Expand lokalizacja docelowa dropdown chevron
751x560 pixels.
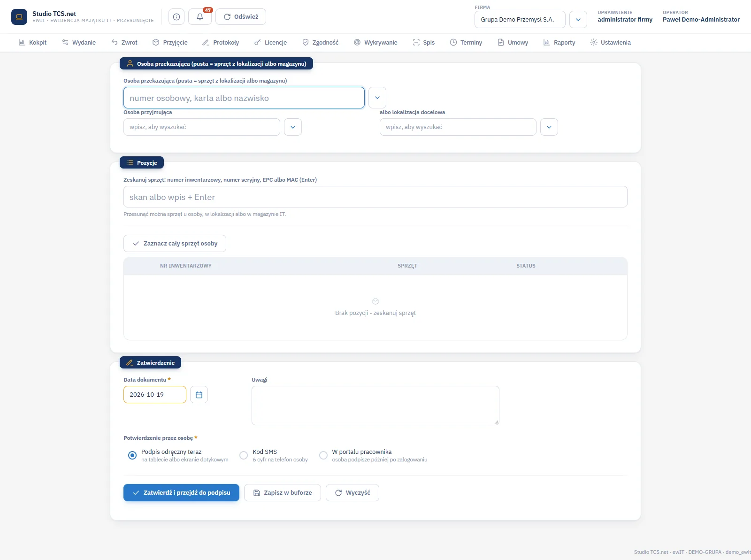point(549,127)
